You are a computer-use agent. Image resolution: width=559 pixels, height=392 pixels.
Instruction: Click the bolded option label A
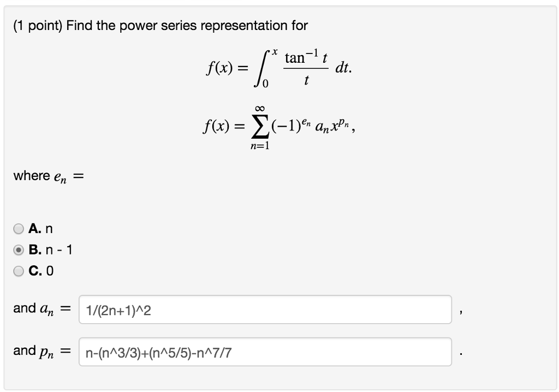pos(34,229)
